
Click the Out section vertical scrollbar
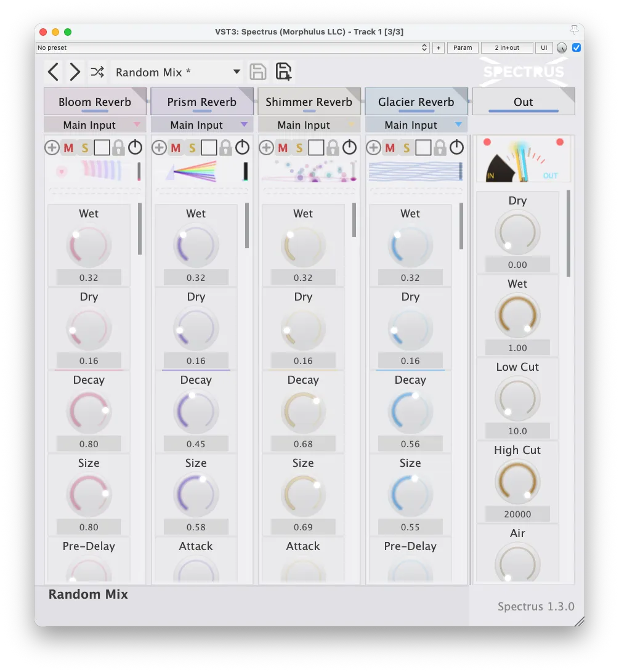click(x=568, y=233)
